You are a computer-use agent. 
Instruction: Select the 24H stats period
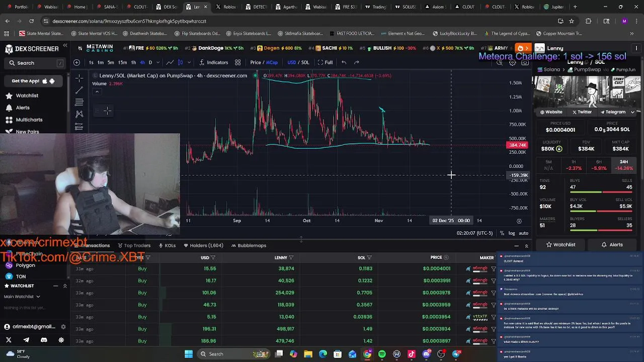point(624,165)
